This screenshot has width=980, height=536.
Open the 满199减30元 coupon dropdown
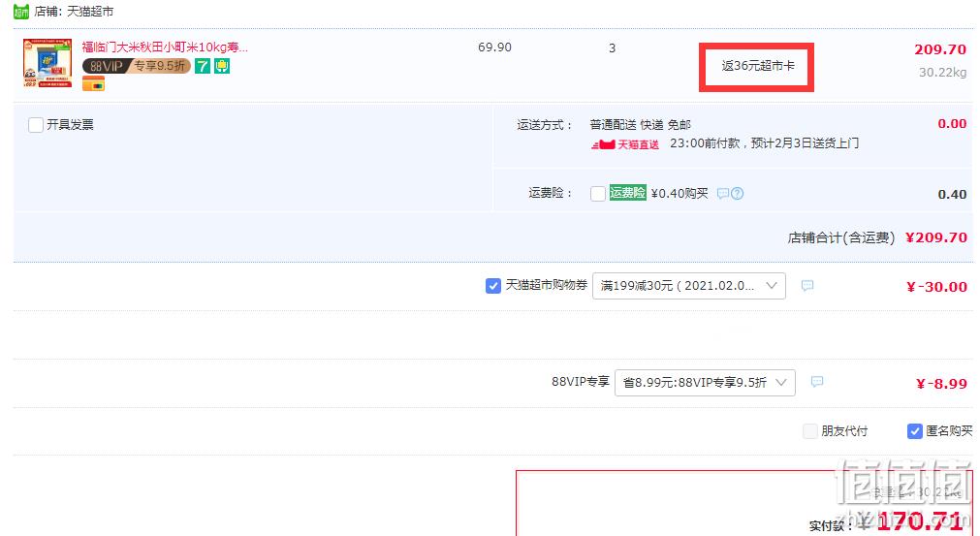[x=689, y=286]
